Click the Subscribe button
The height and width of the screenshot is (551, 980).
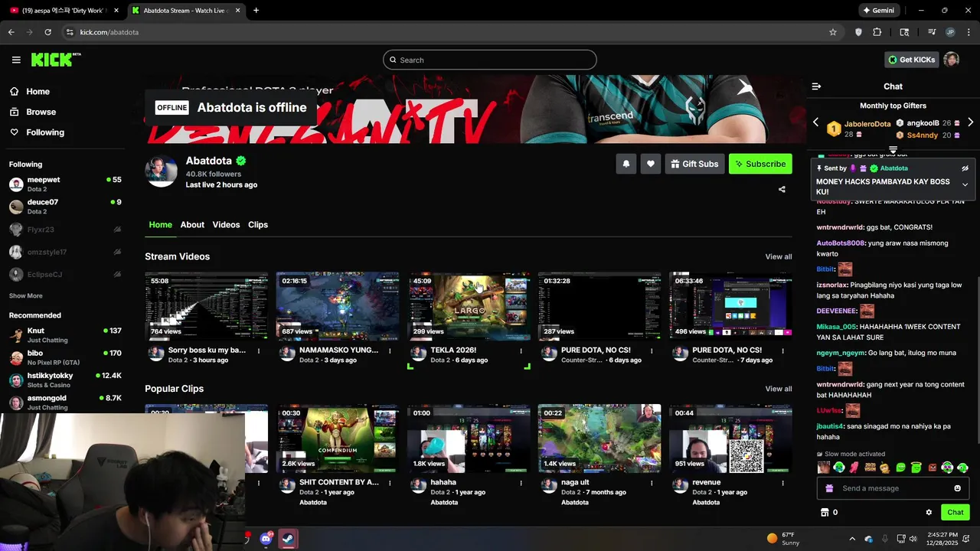(760, 164)
